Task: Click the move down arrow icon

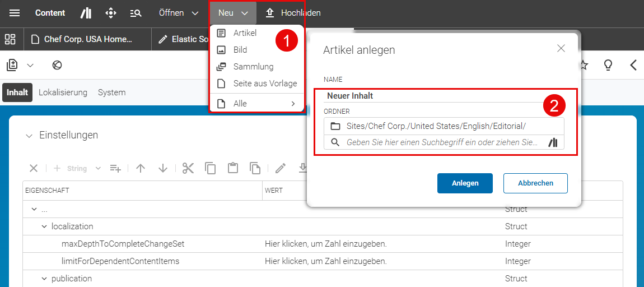Action: tap(163, 168)
